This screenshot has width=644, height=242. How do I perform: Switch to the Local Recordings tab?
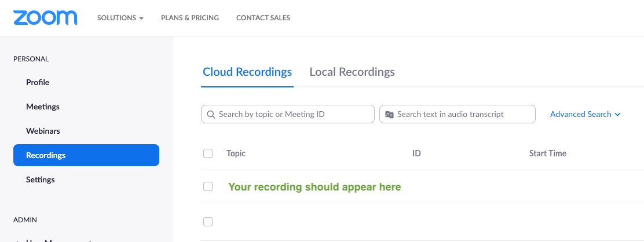tap(352, 72)
